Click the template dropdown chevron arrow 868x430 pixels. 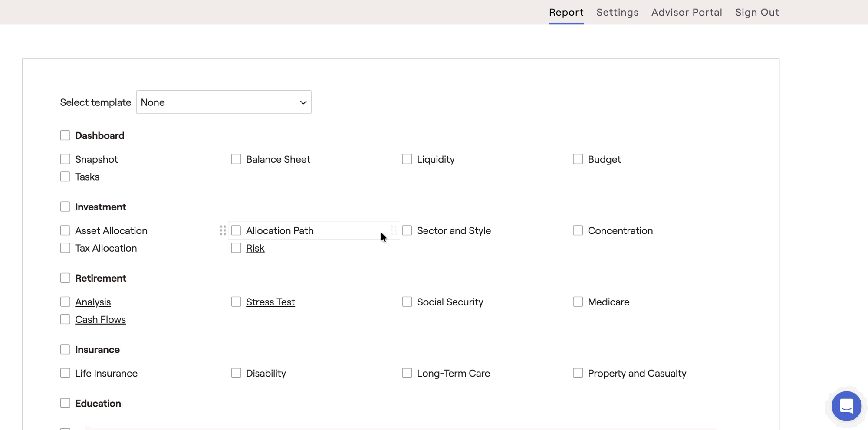pyautogui.click(x=303, y=102)
